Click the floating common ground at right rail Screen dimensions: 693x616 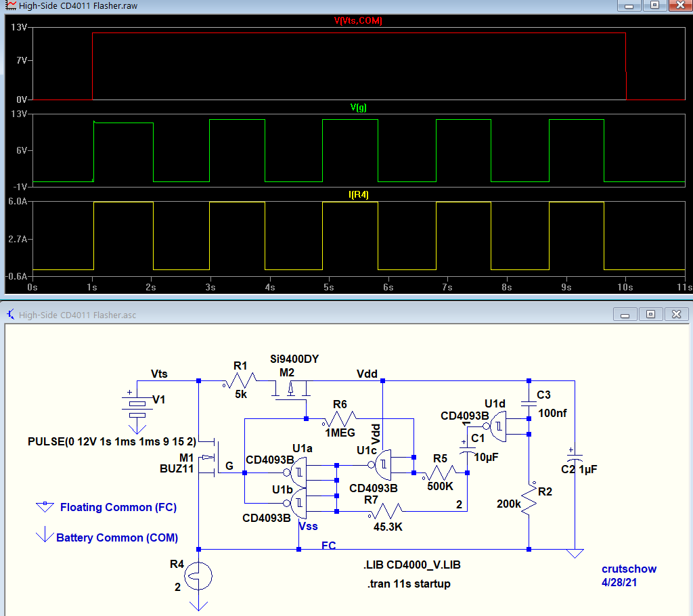pos(575,554)
